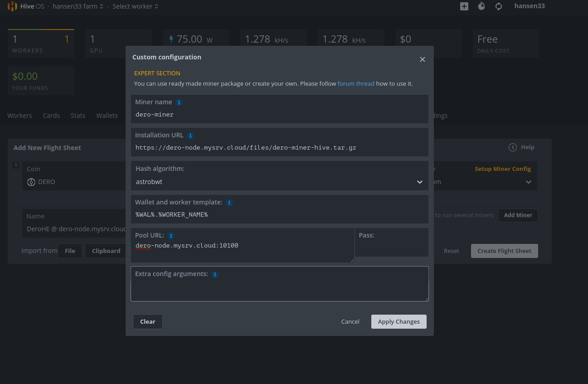Switch to the Workers tab
The width and height of the screenshot is (588, 384).
click(x=19, y=116)
